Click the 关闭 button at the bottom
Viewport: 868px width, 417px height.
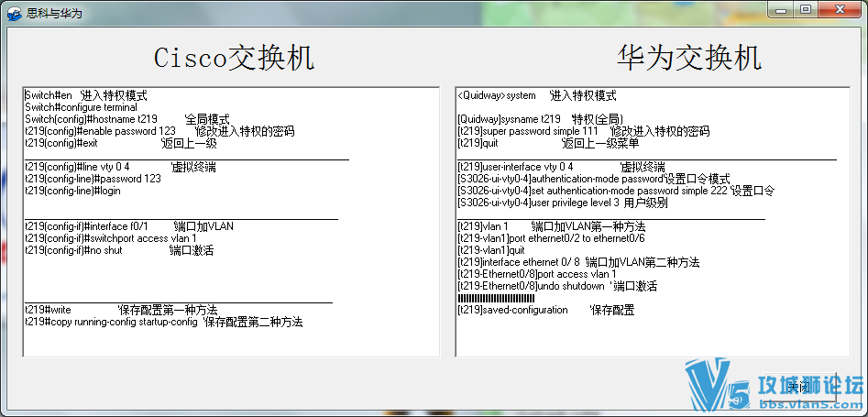(799, 386)
